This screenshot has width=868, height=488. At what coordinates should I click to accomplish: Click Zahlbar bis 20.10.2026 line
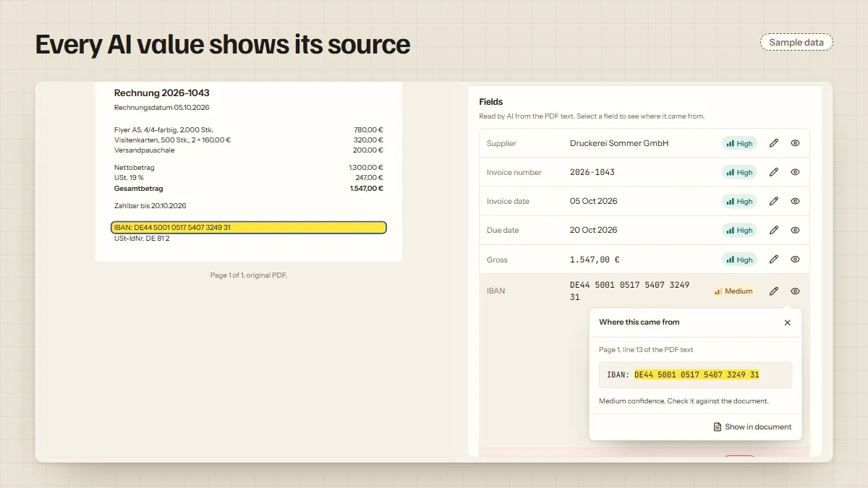point(150,205)
